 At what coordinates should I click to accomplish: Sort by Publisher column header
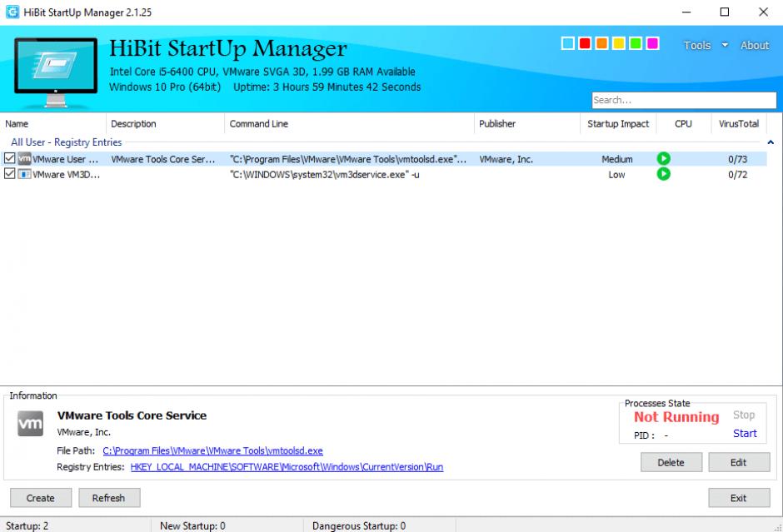pos(526,124)
